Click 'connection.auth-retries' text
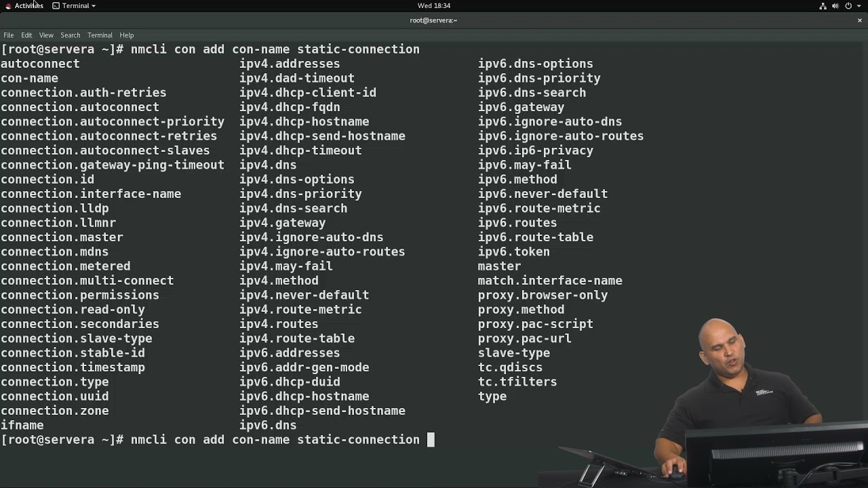Viewport: 868px width, 488px height. (83, 93)
